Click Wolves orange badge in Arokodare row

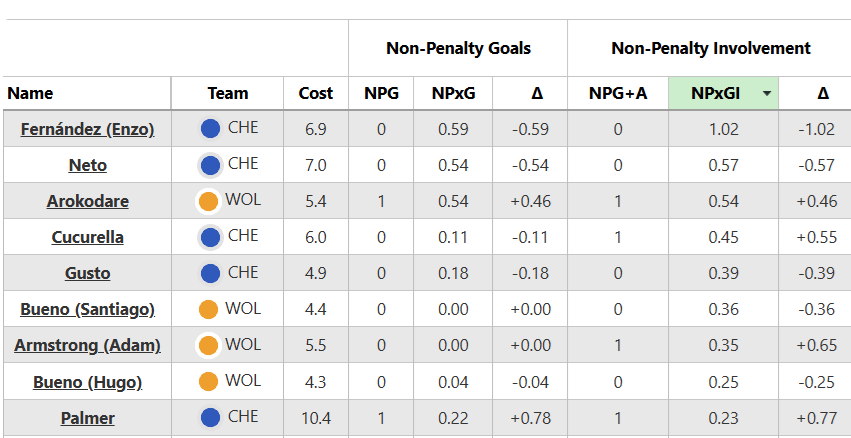pyautogui.click(x=208, y=201)
